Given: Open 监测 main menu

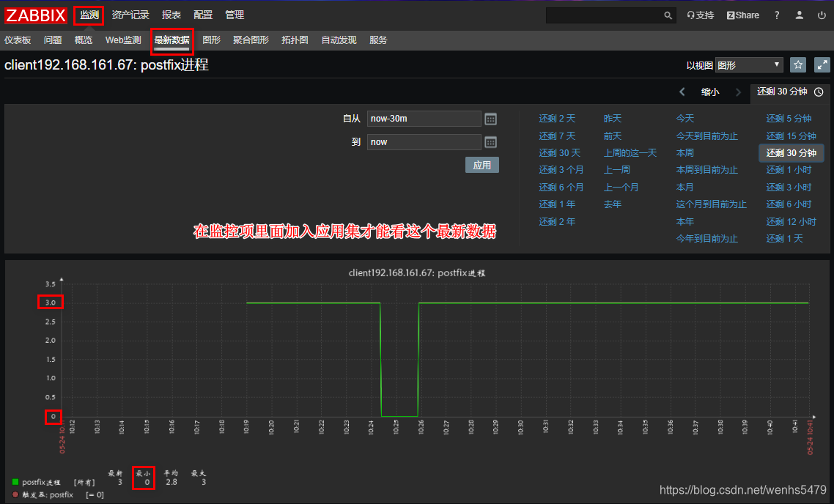Looking at the screenshot, I should [89, 15].
